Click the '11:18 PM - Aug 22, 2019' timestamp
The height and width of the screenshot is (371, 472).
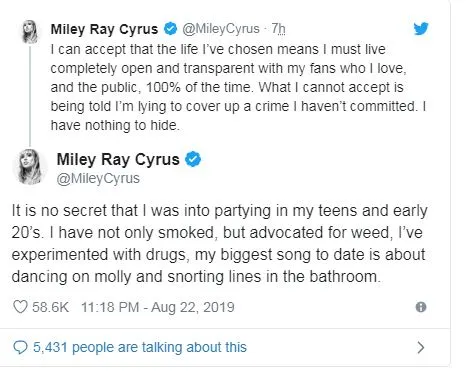tap(158, 307)
